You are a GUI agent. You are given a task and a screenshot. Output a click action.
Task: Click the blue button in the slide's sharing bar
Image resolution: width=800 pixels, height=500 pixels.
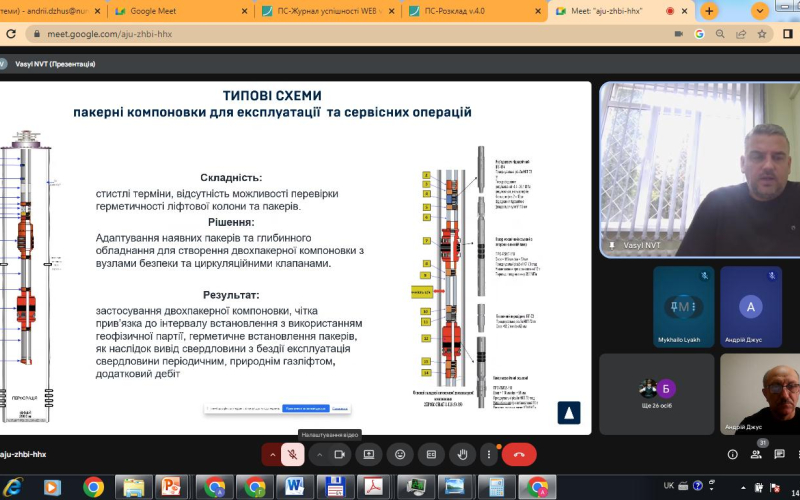click(305, 408)
